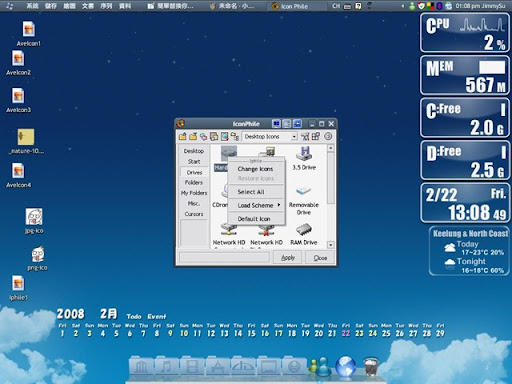Click the Close button in IconPhile
512x384 pixels.
(320, 258)
